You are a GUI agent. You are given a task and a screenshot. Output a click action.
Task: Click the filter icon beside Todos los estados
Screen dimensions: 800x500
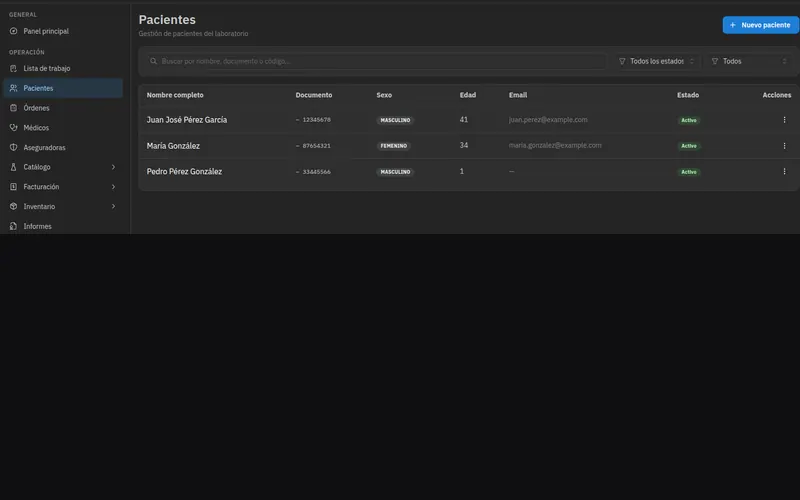point(622,61)
